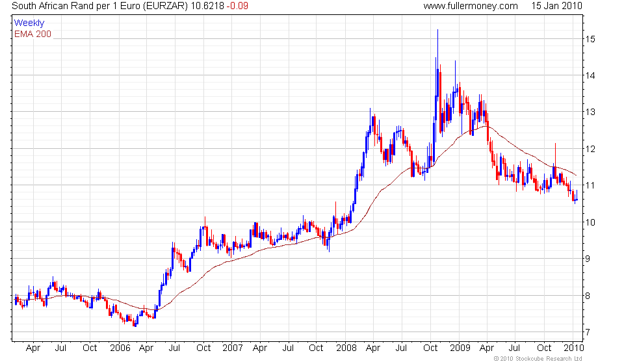
Task: Click the 13 price axis label
Action: [590, 112]
